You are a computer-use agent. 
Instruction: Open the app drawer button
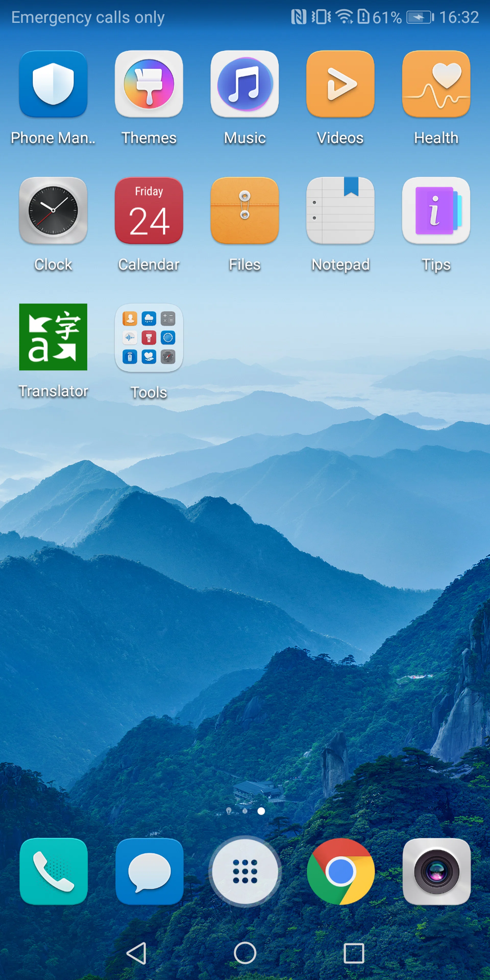point(245,871)
